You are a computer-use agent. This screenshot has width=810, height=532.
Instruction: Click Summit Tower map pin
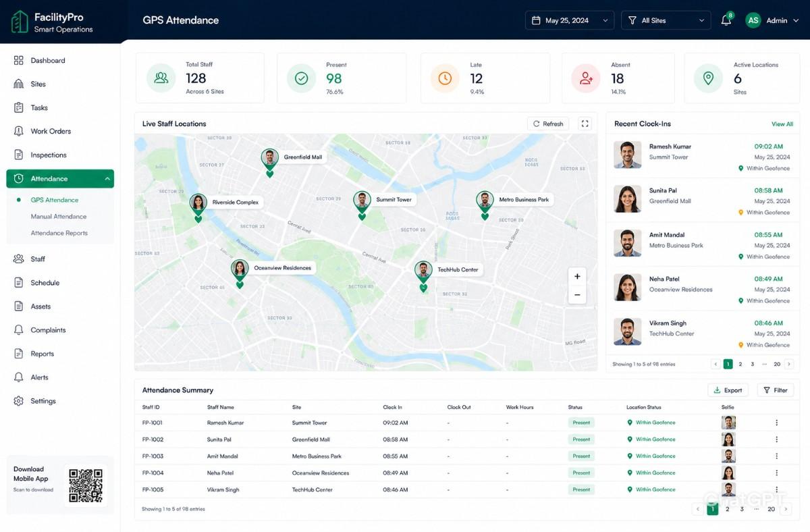click(362, 205)
